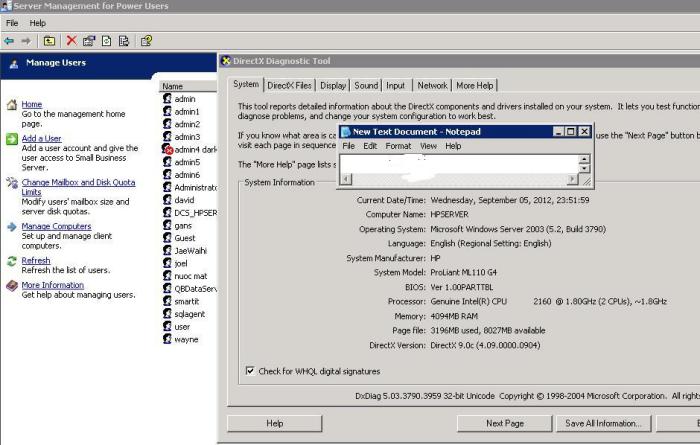Switch to the DirectX Files tab
The image size is (700, 445).
[x=289, y=86]
